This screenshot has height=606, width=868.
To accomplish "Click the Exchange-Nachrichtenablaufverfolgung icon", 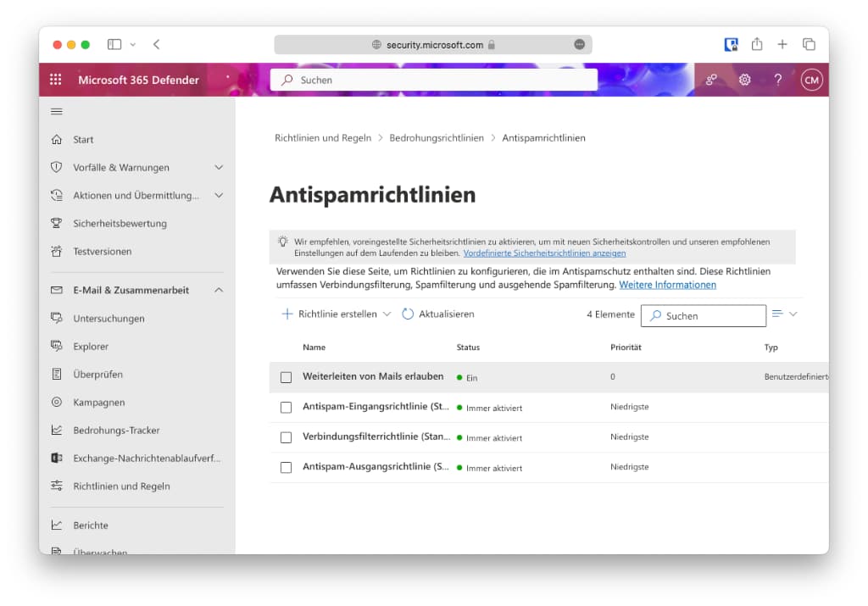I will pyautogui.click(x=57, y=458).
